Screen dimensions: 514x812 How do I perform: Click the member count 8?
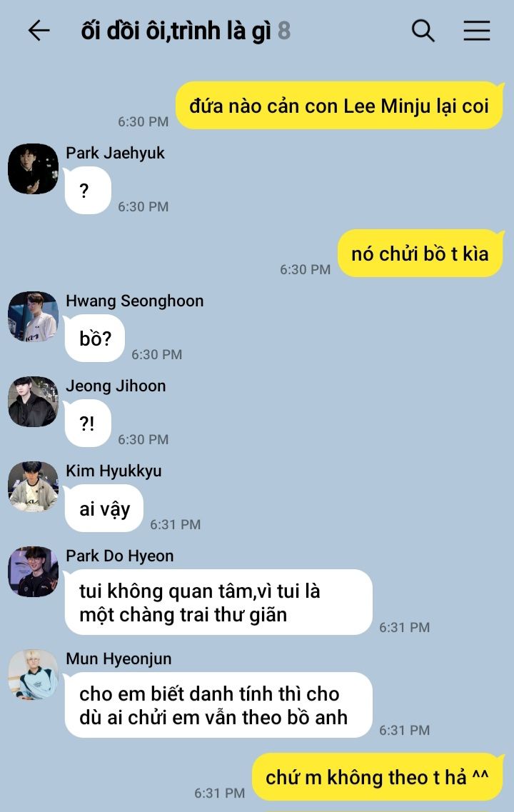[x=284, y=31]
